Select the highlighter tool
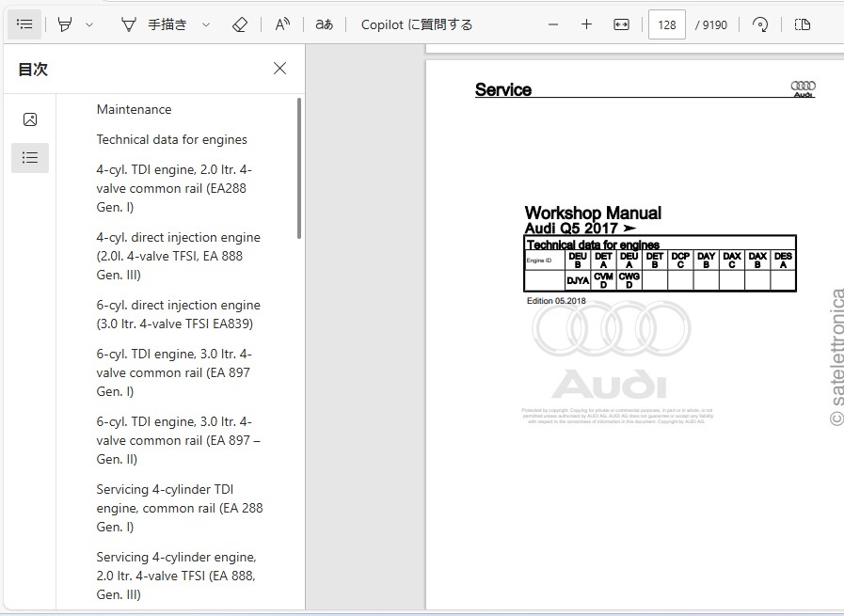844x616 pixels. click(x=65, y=24)
